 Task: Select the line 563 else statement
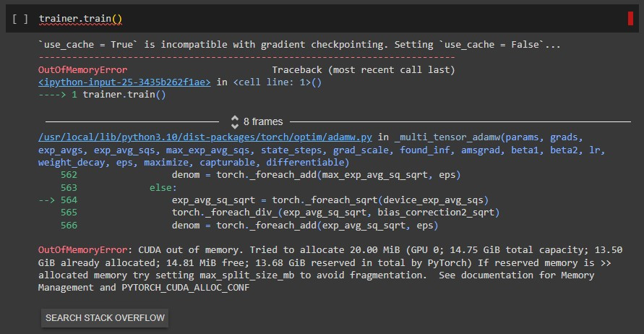[163, 188]
